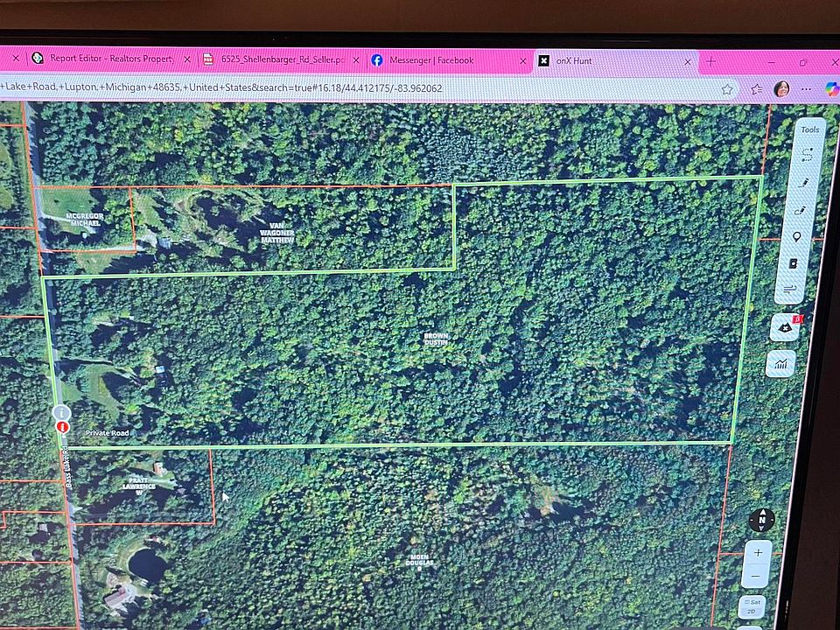Image resolution: width=840 pixels, height=630 pixels.
Task: Pick the waypoint pin tool
Action: pyautogui.click(x=797, y=237)
